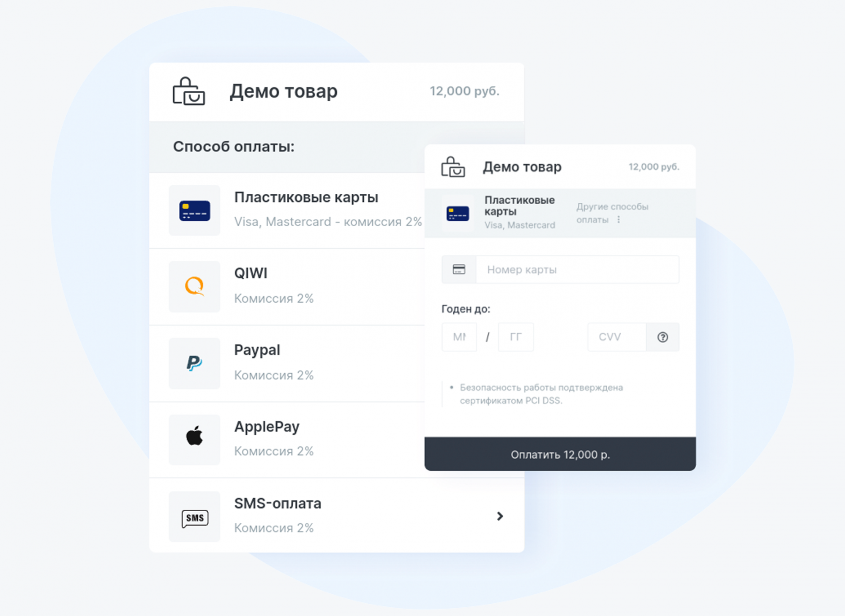The height and width of the screenshot is (616, 845).
Task: Click Другие способы оплаты link
Action: 612,213
